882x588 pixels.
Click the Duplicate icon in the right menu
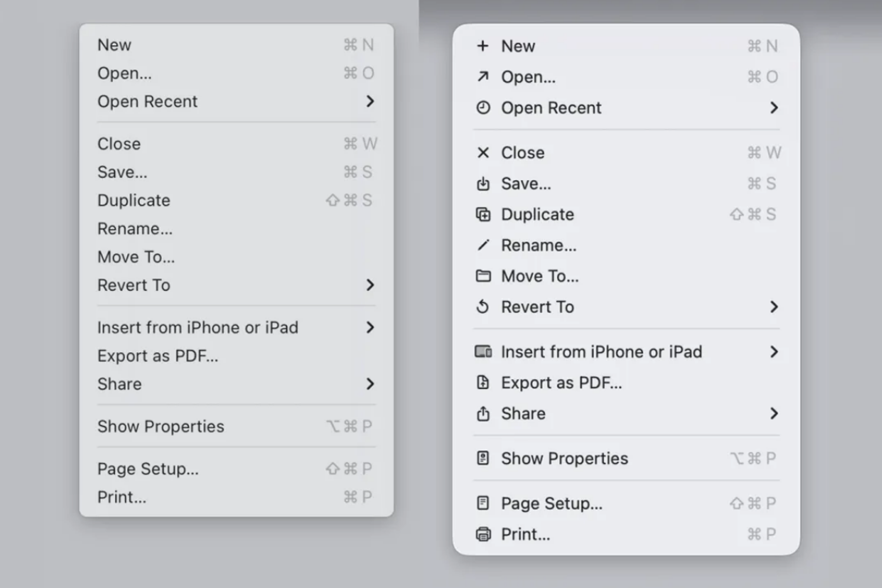(x=483, y=214)
